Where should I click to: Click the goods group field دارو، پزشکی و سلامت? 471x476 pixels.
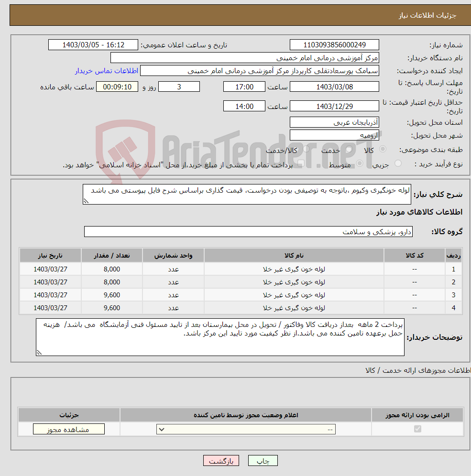[248, 232]
